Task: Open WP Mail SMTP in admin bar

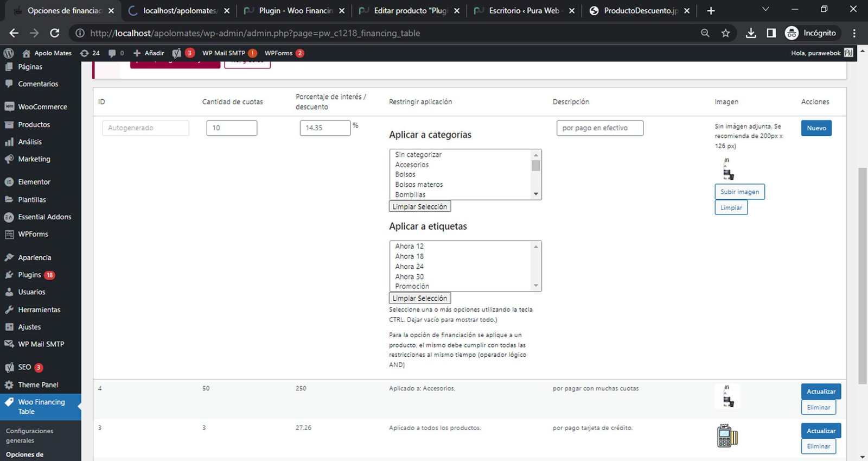Action: [x=229, y=53]
